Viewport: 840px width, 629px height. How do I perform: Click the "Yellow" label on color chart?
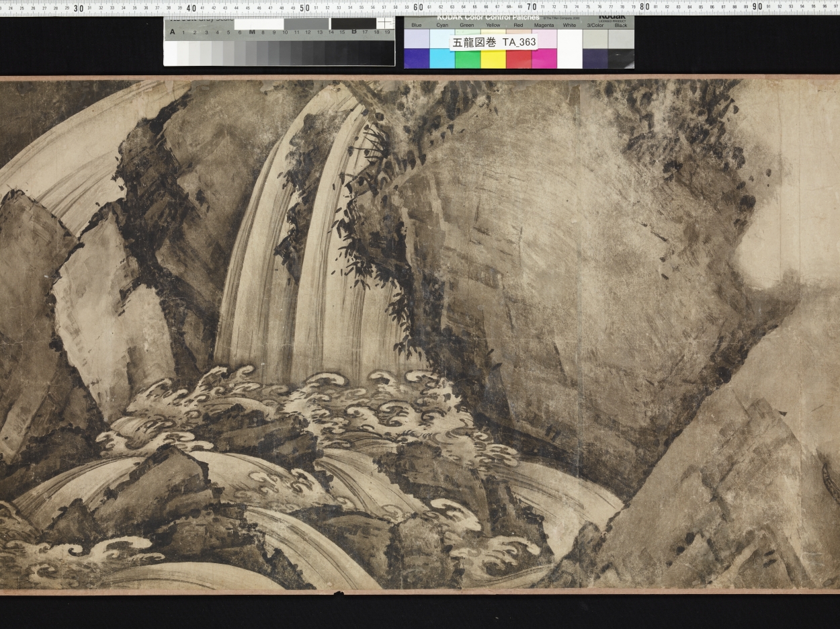click(x=493, y=25)
